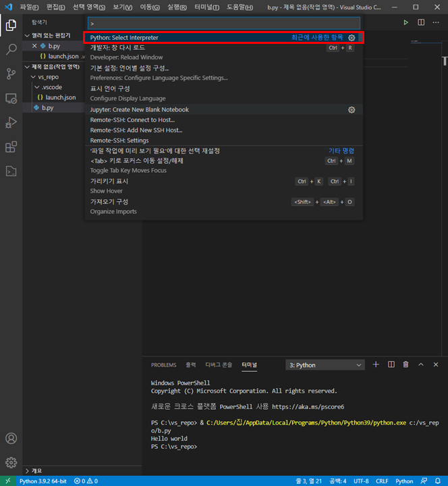Run Remote-SSH: Add New SSH Host
Viewport: 448px width, 486px height.
223,130
